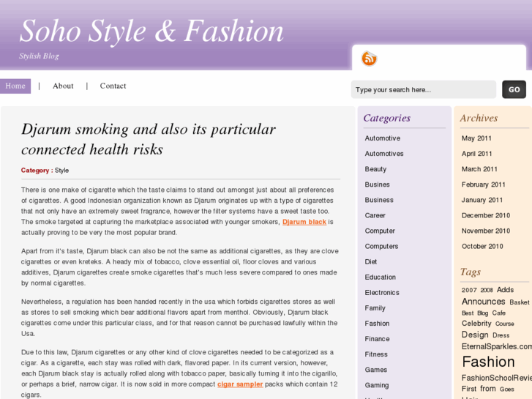Viewport: 532px width, 399px height.
Task: Select the Computers category
Action: tap(381, 247)
